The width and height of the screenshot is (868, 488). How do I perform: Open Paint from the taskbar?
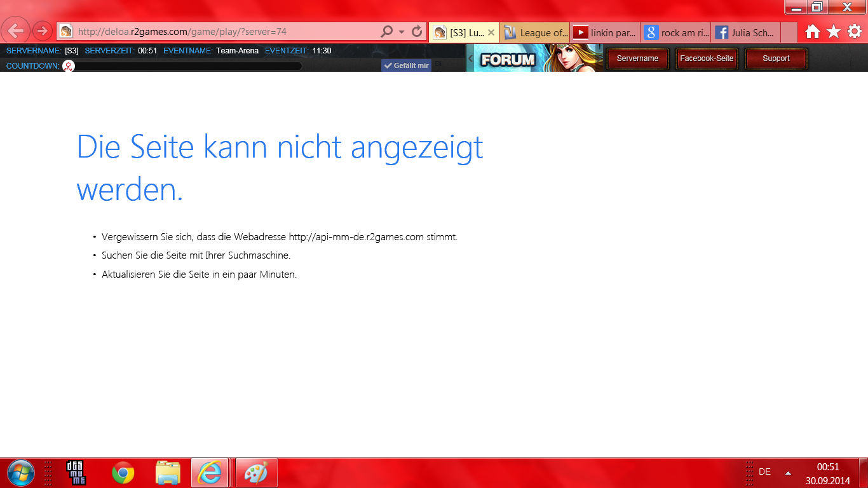[x=257, y=473]
